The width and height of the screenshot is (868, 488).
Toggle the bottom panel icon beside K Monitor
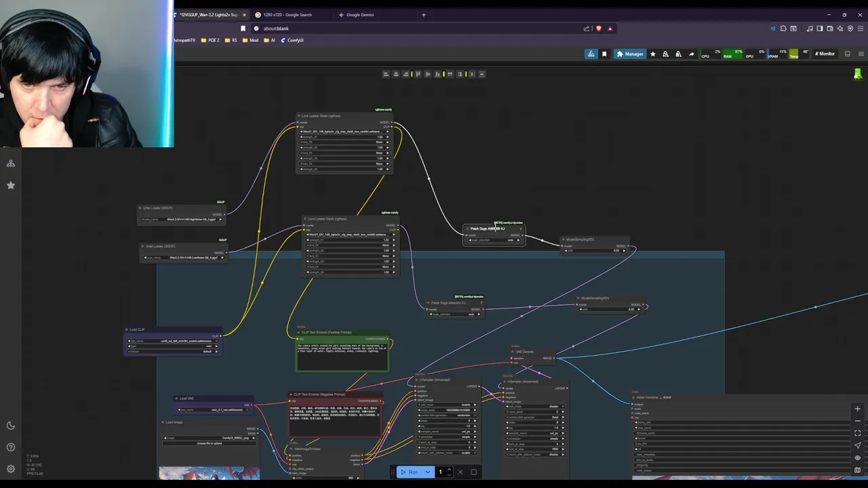coord(847,54)
